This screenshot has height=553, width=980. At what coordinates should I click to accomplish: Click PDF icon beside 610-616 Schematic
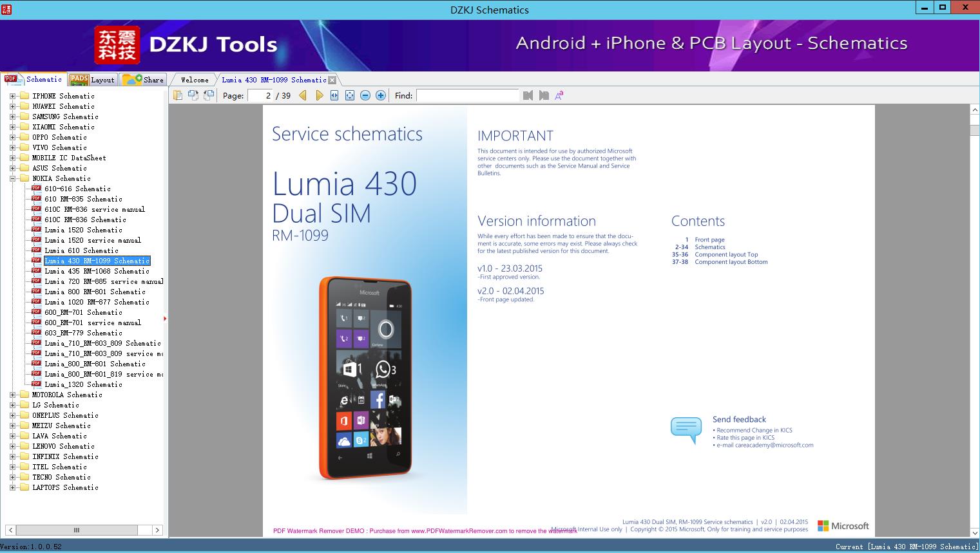(37, 189)
